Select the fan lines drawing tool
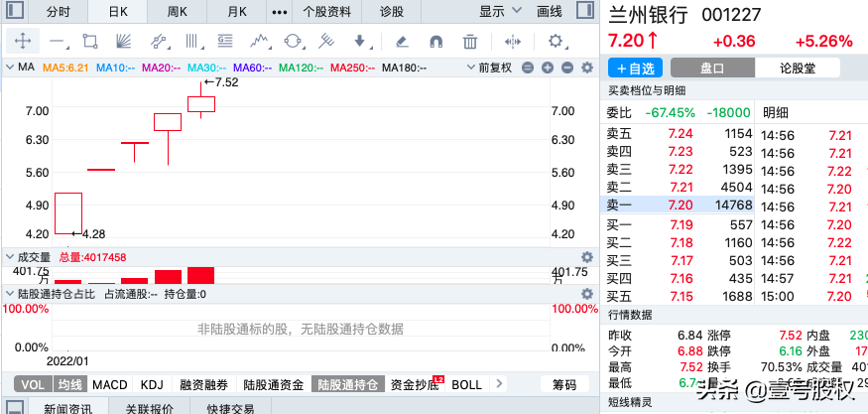Screen dimensions: 868x414 pos(123,41)
